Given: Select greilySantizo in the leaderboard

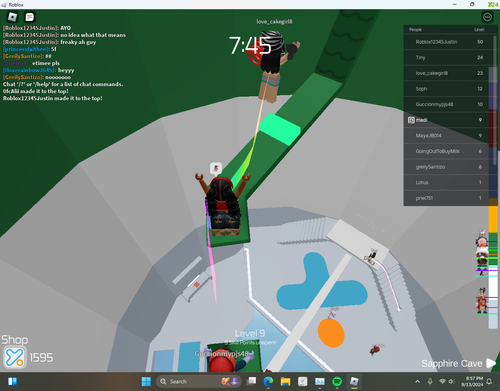Looking at the screenshot, I should pos(446,167).
